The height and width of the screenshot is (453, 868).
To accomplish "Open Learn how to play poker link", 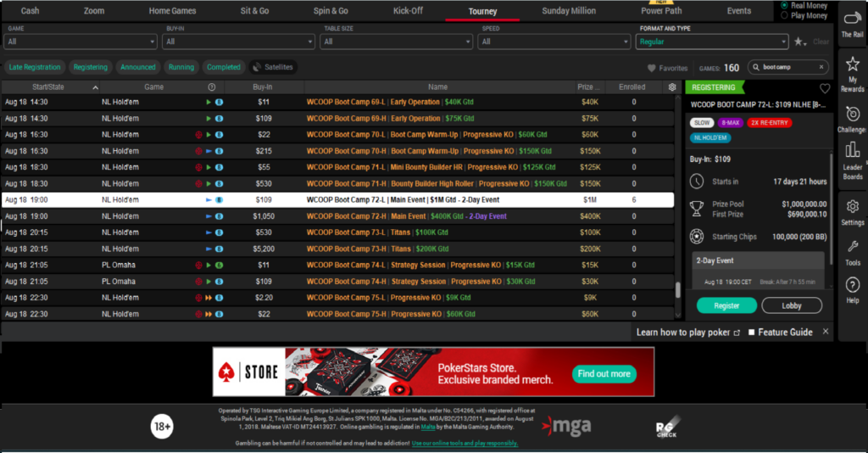I will (x=687, y=333).
